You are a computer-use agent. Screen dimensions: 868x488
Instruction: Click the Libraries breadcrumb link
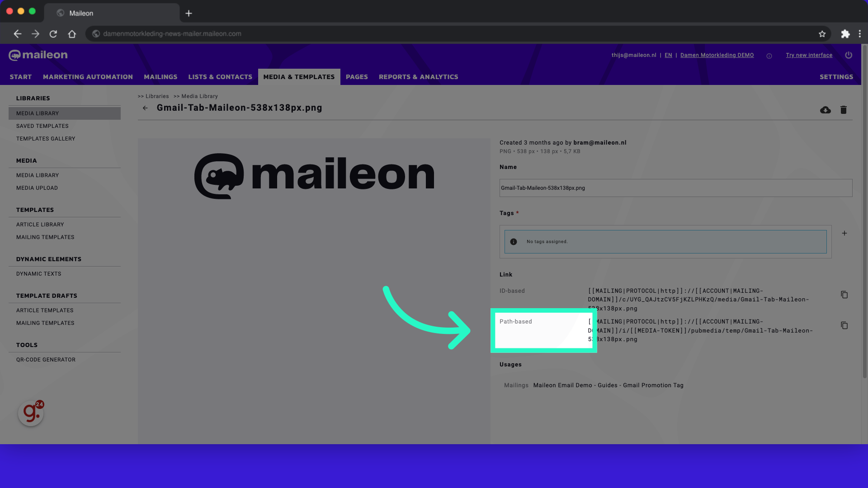click(x=157, y=96)
